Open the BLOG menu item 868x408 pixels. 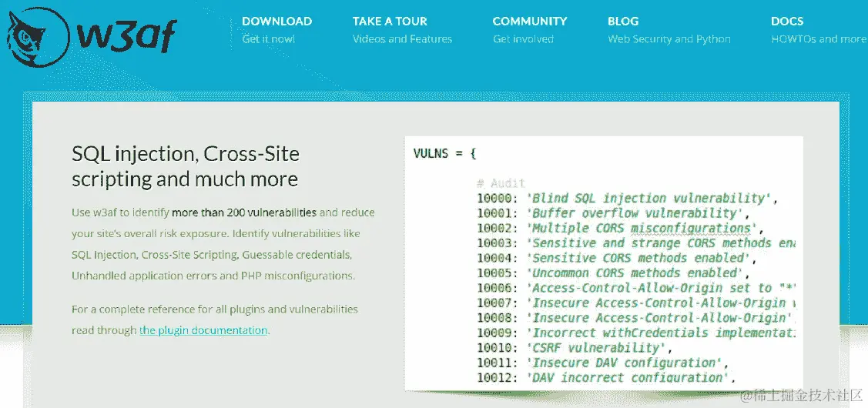(x=623, y=22)
